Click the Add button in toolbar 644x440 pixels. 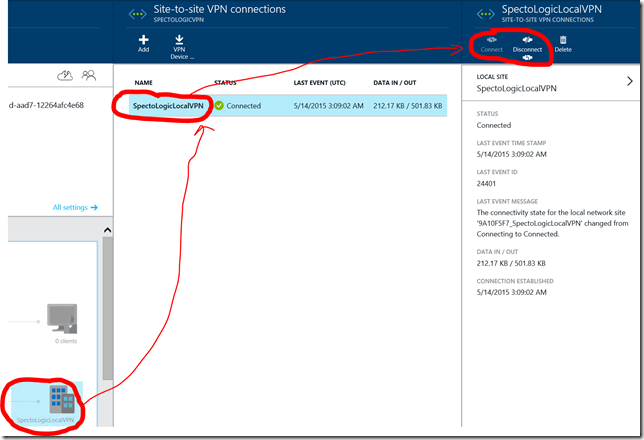(143, 42)
